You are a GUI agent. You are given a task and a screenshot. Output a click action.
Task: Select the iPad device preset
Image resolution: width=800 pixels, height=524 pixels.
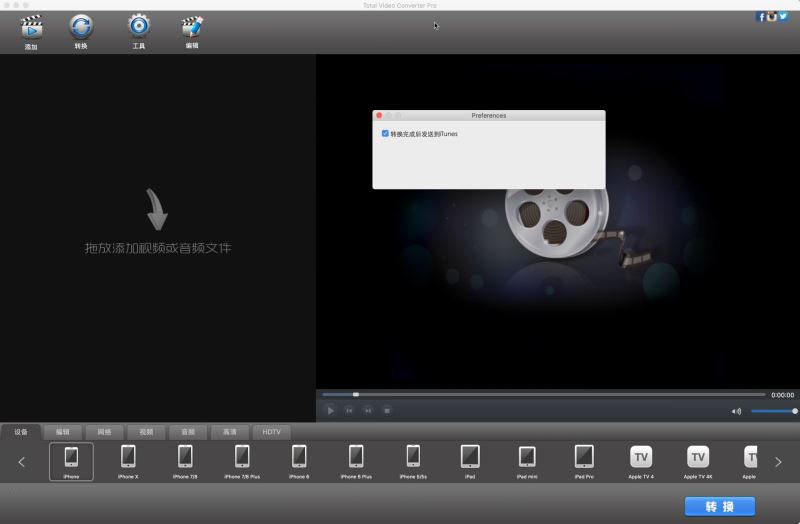(470, 461)
